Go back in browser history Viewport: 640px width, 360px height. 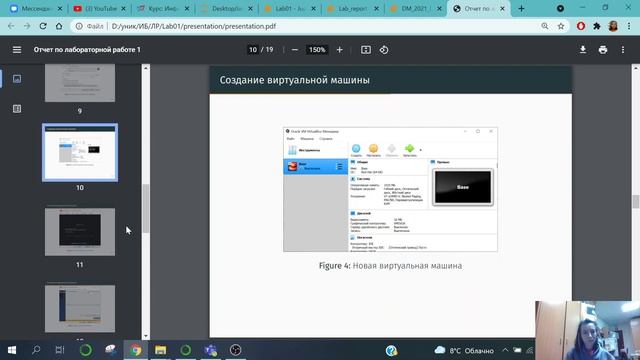coord(11,26)
